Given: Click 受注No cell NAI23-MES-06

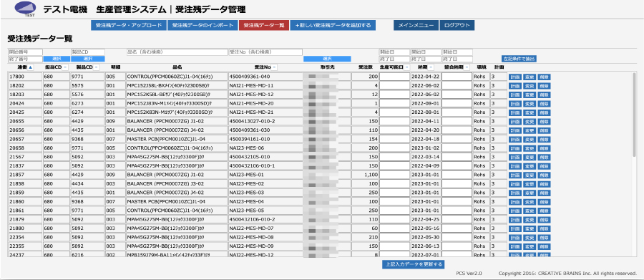Looking at the screenshot, I should (265, 148).
